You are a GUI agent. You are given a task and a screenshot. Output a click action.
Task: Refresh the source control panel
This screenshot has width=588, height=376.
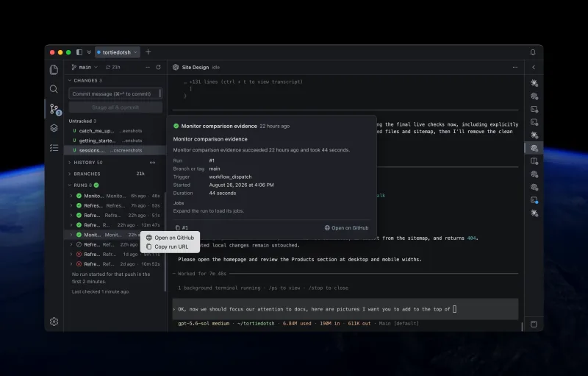158,67
